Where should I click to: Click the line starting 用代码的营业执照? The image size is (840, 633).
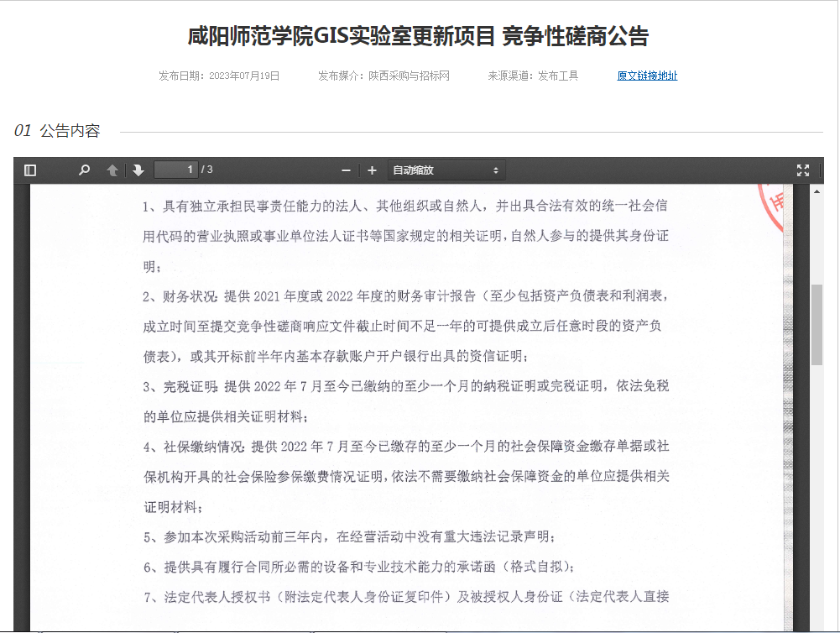click(x=405, y=236)
